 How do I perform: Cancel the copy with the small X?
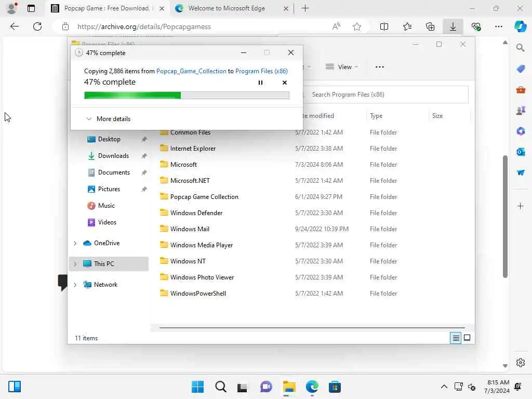pyautogui.click(x=284, y=83)
